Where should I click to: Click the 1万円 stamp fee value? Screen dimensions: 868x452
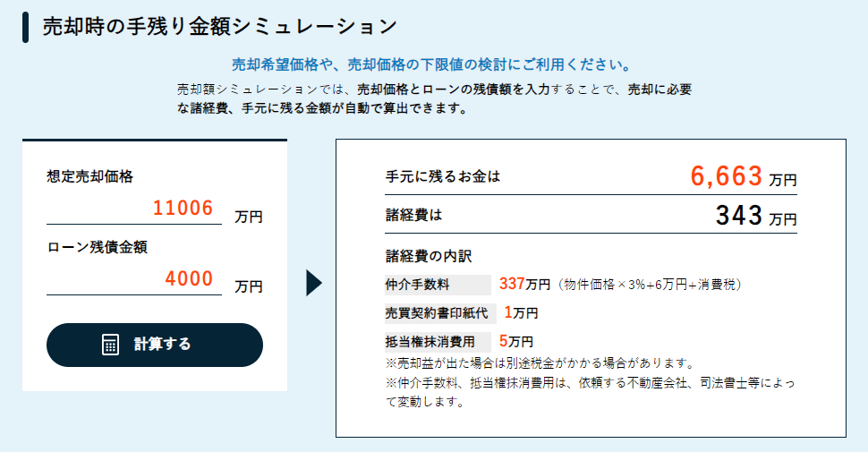click(521, 313)
